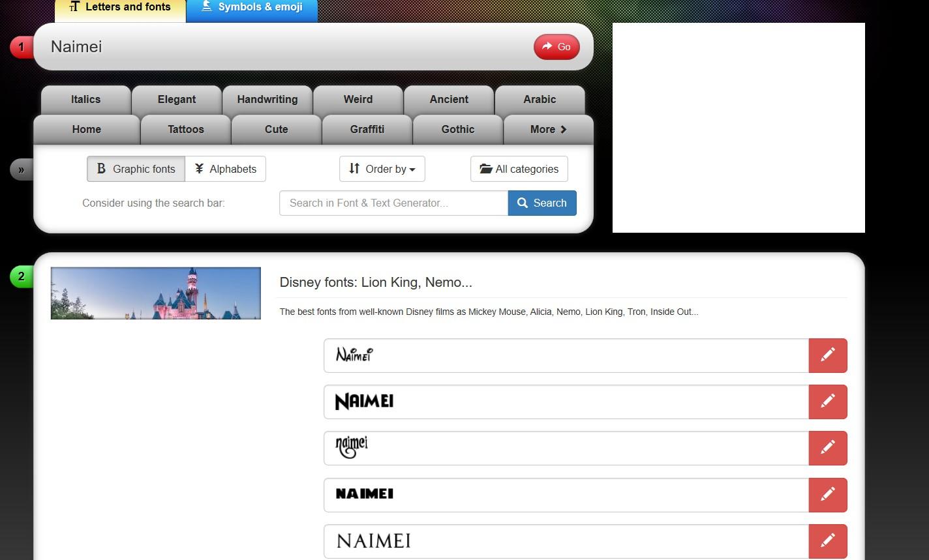Click pencil icon beside fourth heavy NAIMEI font
The width and height of the screenshot is (929, 560).
828,495
